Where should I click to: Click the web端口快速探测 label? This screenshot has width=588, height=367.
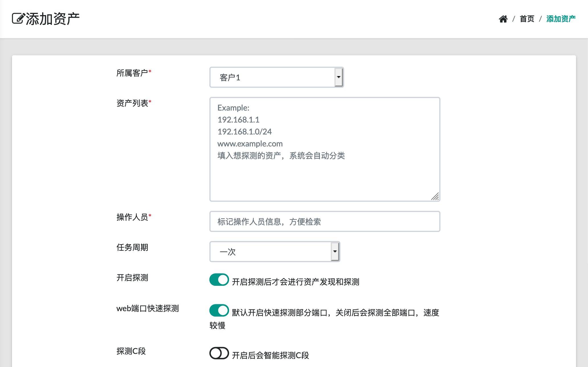click(x=148, y=308)
